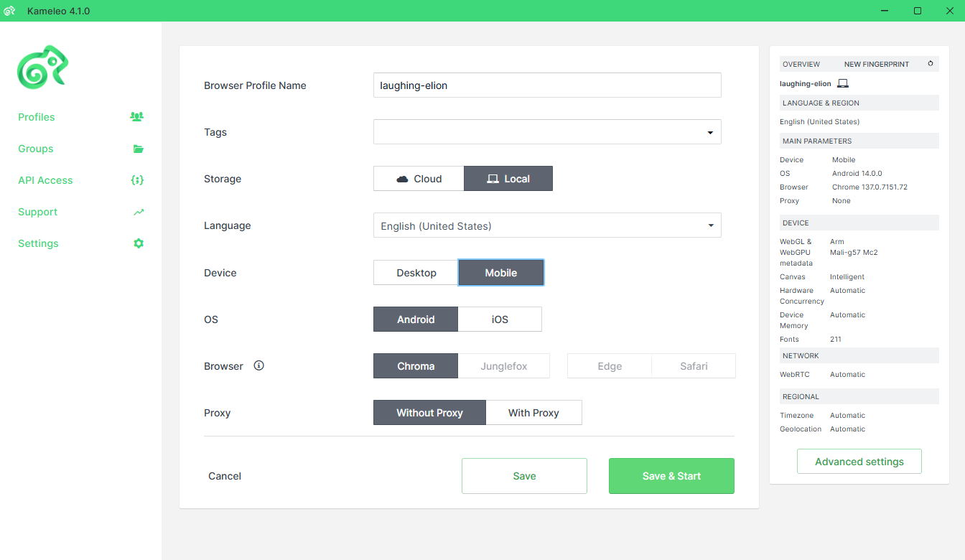The width and height of the screenshot is (965, 560).
Task: Click Hardware Concurrency Automatic value
Action: (848, 291)
